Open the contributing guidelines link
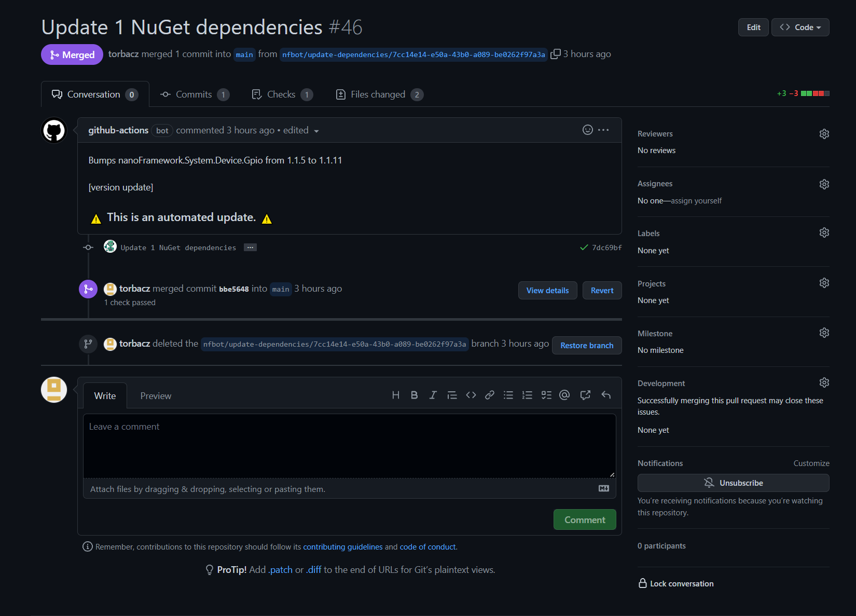 point(342,546)
